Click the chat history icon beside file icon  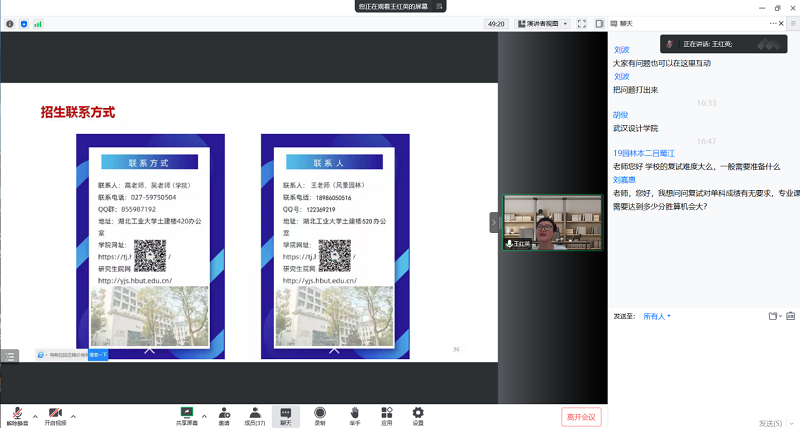coord(790,316)
